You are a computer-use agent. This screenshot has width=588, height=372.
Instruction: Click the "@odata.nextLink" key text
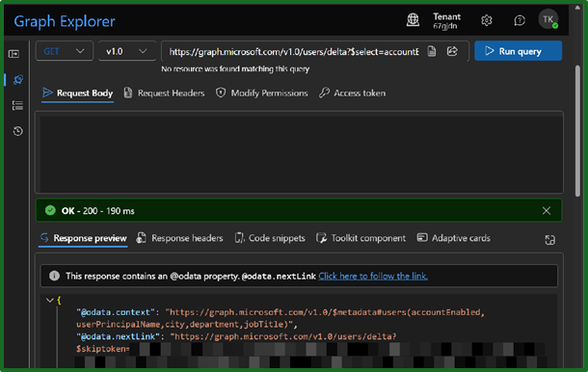(x=119, y=336)
